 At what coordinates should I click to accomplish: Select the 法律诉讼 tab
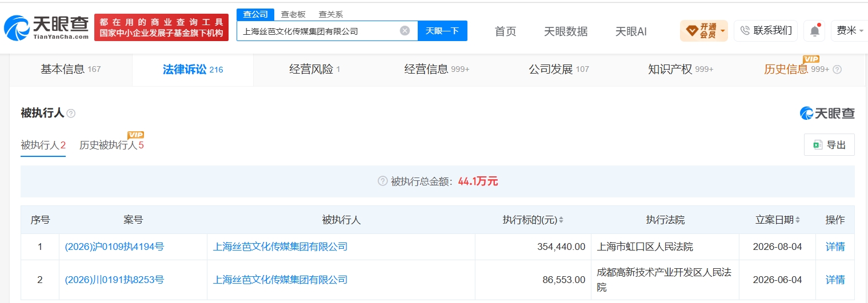pos(193,70)
